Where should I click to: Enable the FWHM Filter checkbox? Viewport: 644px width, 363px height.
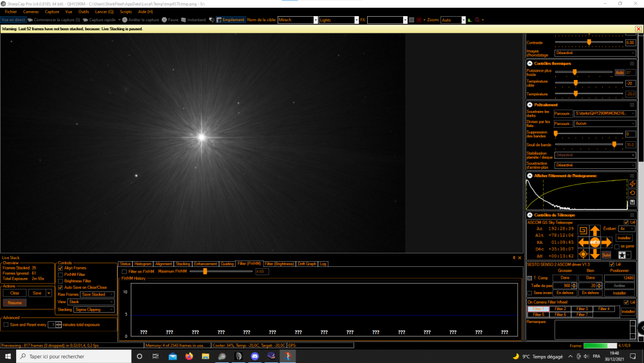[61, 275]
